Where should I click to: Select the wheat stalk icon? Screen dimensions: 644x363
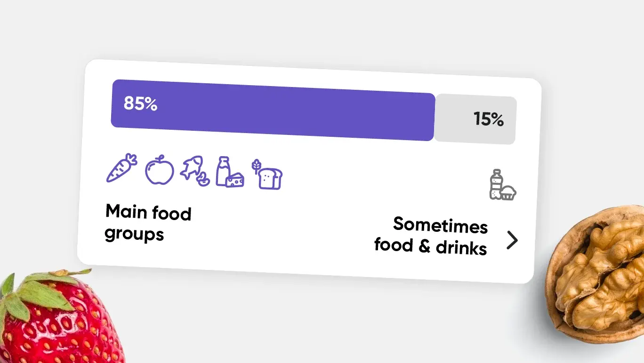(256, 164)
